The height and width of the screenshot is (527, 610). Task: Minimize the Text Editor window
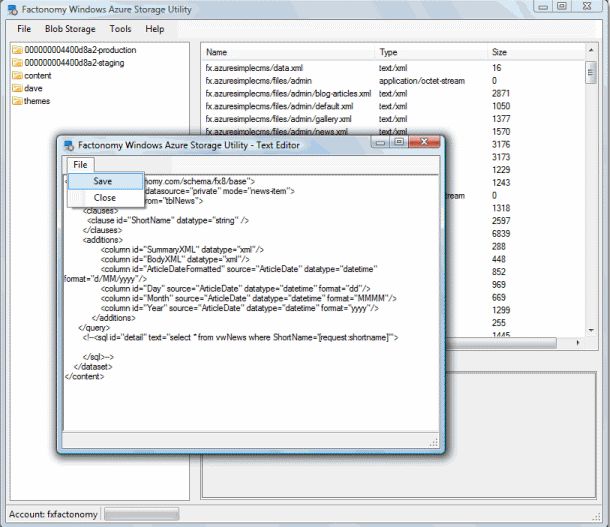coord(380,142)
